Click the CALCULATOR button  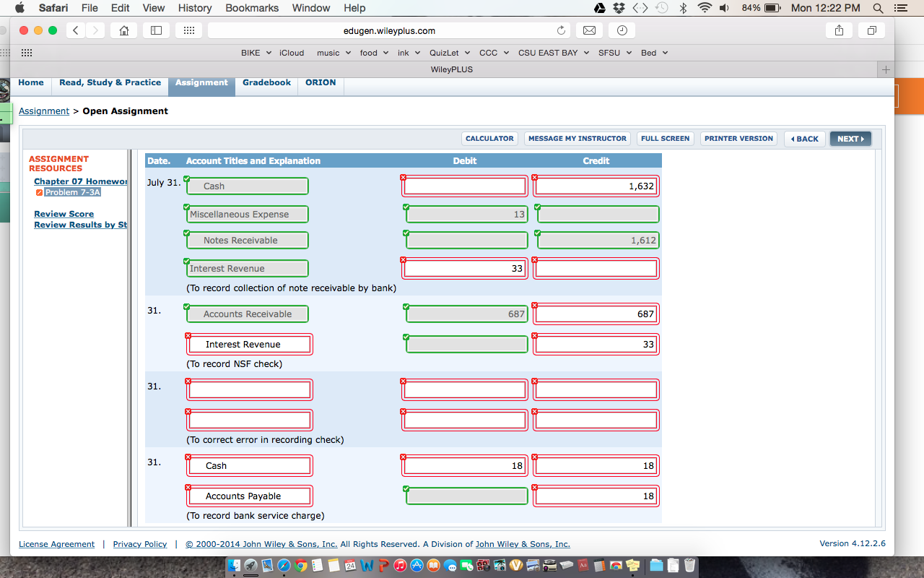[x=489, y=139]
